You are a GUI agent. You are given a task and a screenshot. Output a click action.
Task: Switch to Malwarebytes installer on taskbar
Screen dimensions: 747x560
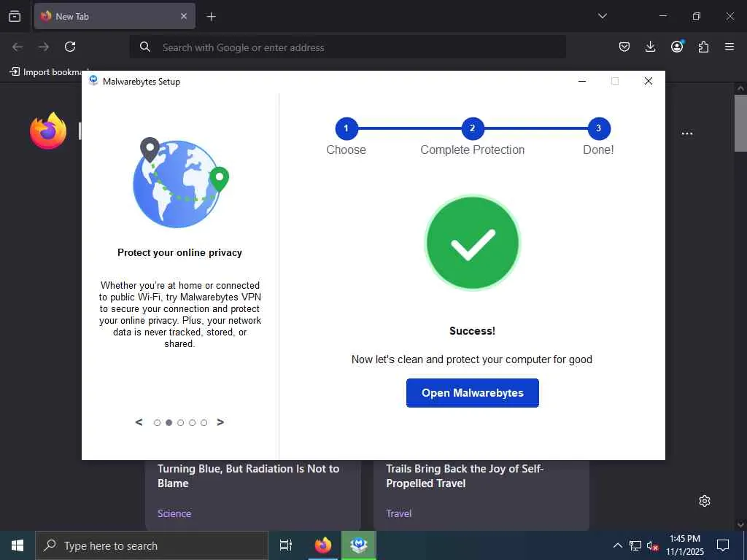[359, 545]
